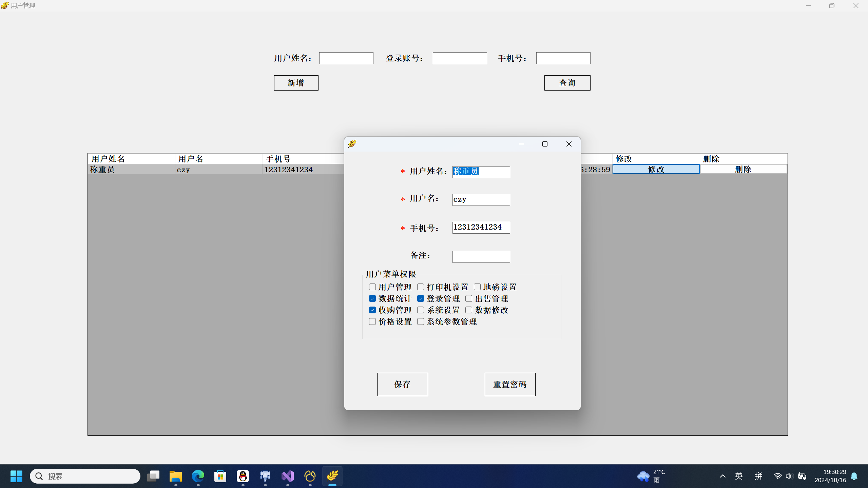
Task: Click the 备注 input field
Action: [481, 257]
